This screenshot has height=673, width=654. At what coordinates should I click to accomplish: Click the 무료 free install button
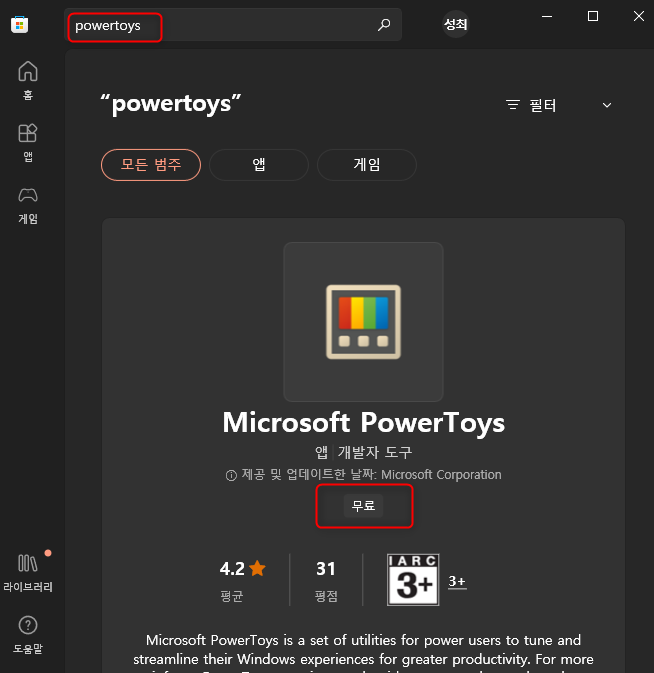coord(363,506)
